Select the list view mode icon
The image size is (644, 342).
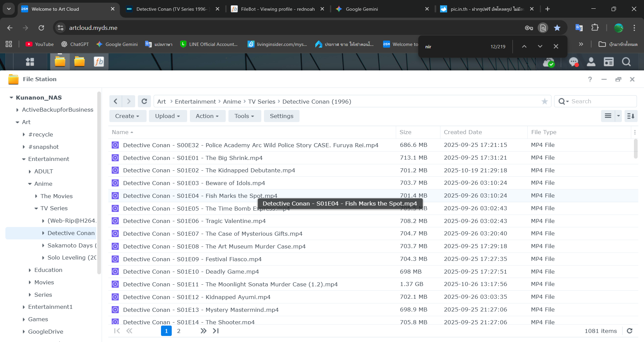(x=607, y=116)
